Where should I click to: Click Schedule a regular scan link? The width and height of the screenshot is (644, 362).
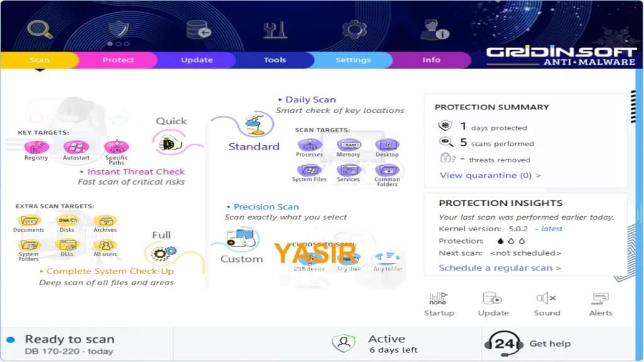point(500,268)
